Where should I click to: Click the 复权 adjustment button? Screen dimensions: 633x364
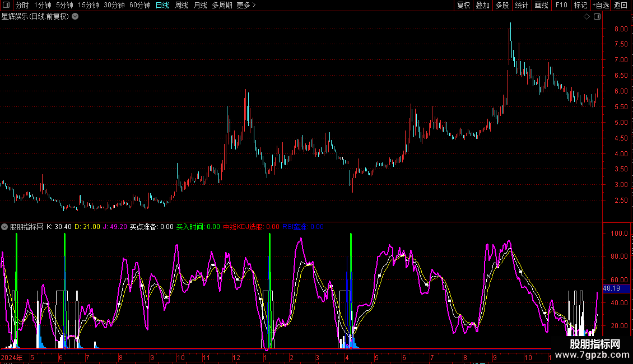[463, 5]
